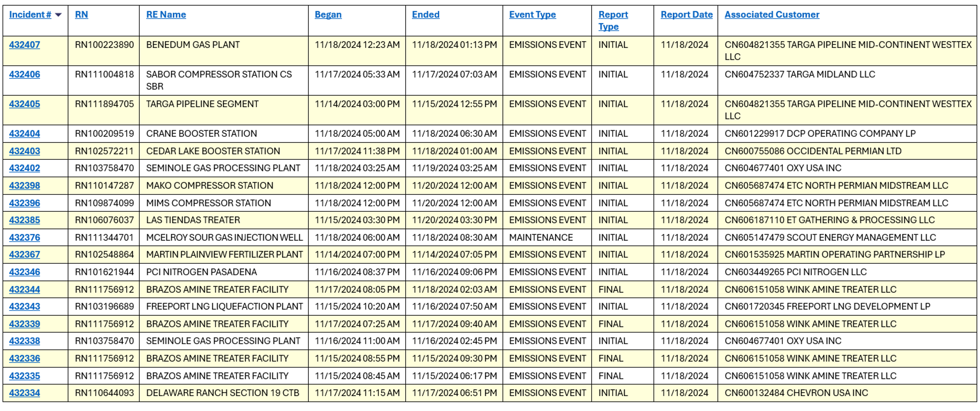980x411 pixels.
Task: Open incident 432338 link
Action: tap(24, 341)
